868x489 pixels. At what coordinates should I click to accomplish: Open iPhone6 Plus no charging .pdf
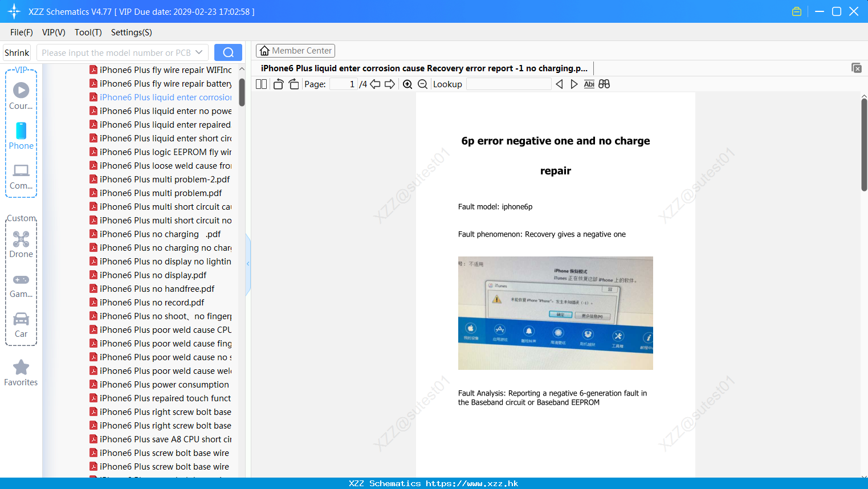(x=155, y=234)
